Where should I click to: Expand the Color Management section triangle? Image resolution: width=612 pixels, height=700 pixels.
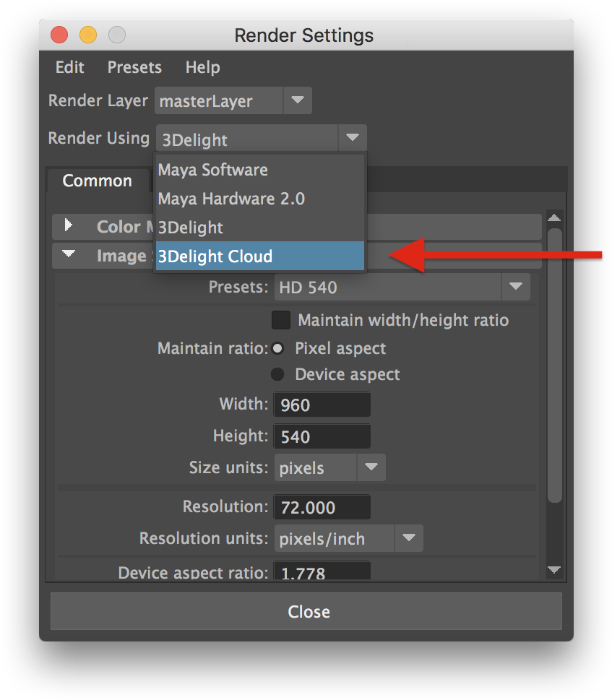tap(69, 225)
